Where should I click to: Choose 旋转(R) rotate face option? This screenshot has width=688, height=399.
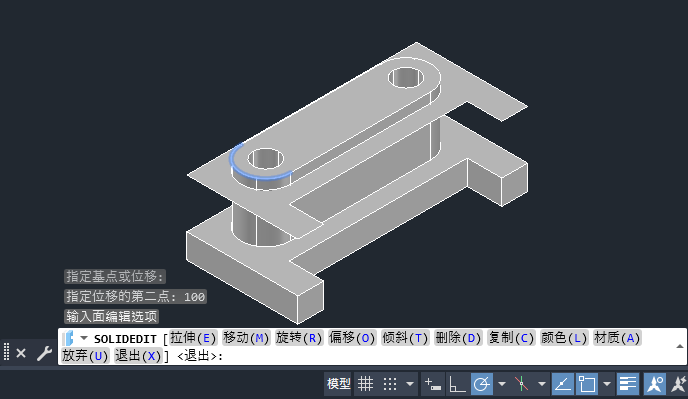click(299, 338)
